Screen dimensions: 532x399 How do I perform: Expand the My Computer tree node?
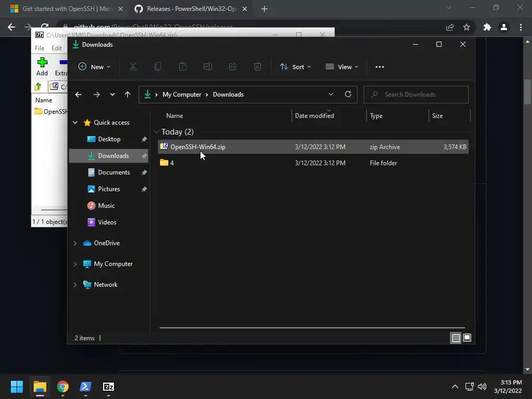(75, 264)
